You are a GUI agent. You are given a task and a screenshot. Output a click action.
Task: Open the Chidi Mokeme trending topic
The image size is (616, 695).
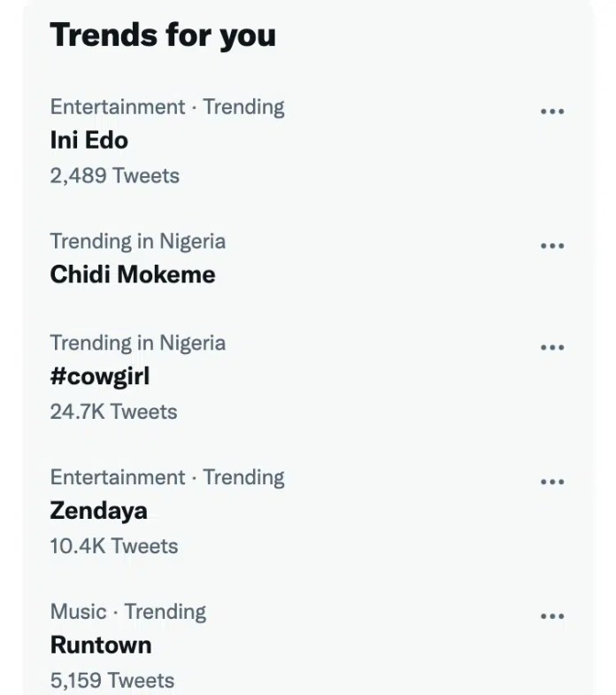coord(132,274)
